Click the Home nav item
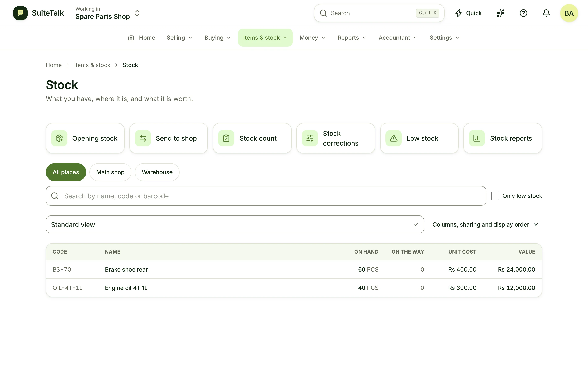Screen dimensions: 588x368 click(x=142, y=38)
